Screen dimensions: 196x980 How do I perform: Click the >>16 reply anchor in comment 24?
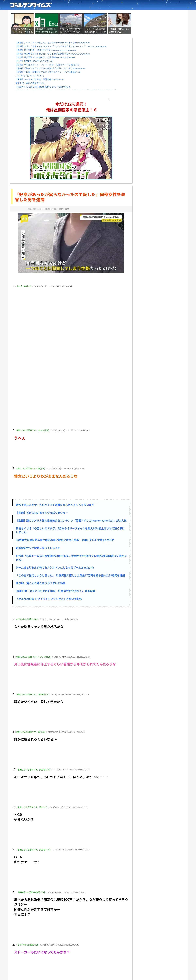18,857
